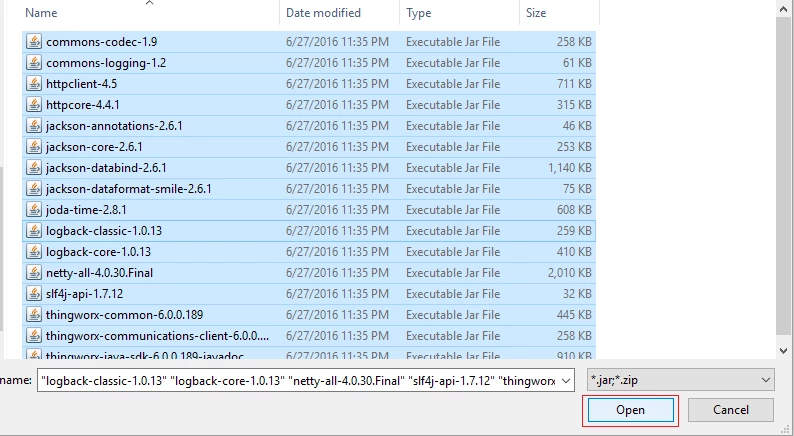The width and height of the screenshot is (794, 436).
Task: Sort files by Date modified column header
Action: coord(323,13)
